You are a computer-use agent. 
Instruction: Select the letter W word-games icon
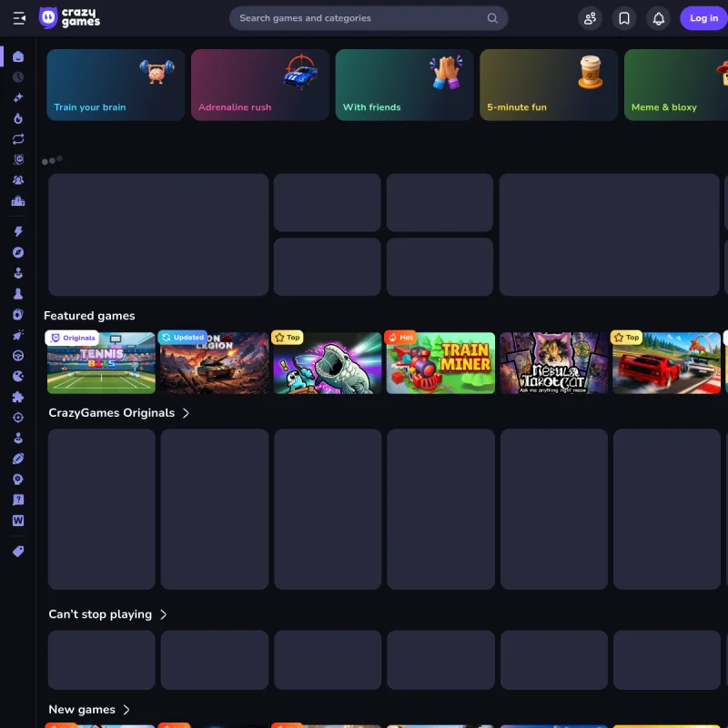(18, 521)
